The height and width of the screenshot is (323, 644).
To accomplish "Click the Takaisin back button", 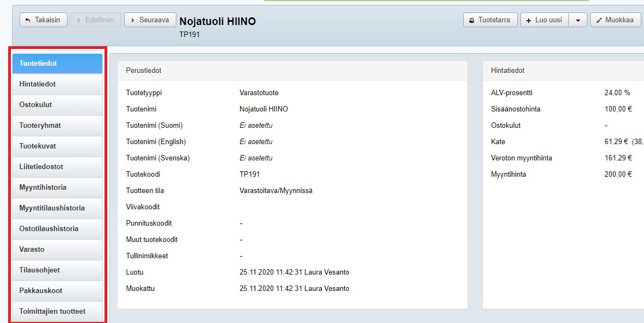I will [44, 20].
